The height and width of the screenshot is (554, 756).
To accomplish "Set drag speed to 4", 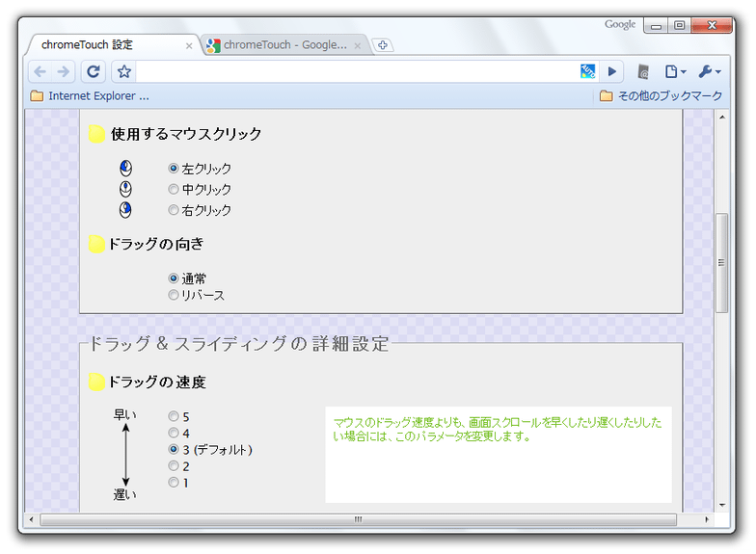I will pos(174,433).
